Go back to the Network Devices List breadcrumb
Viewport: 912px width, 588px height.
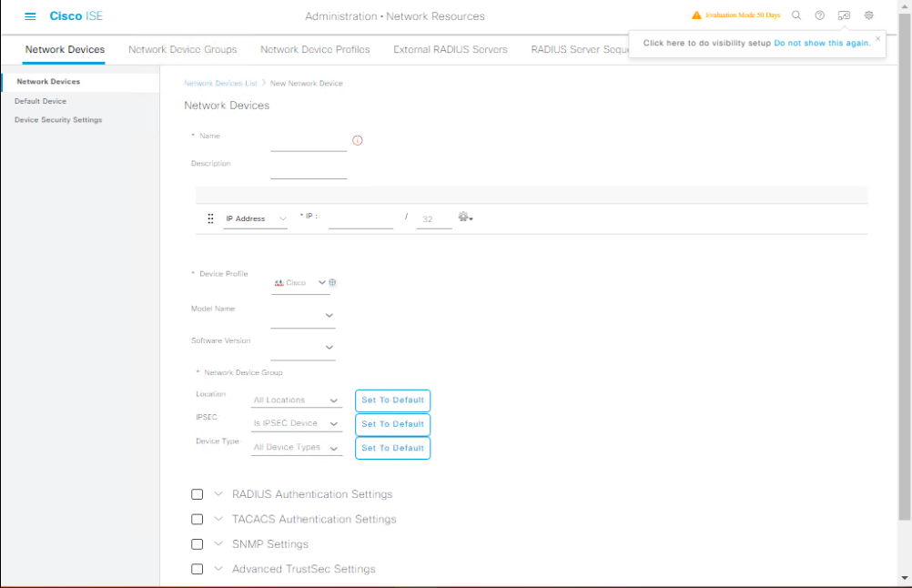point(220,83)
